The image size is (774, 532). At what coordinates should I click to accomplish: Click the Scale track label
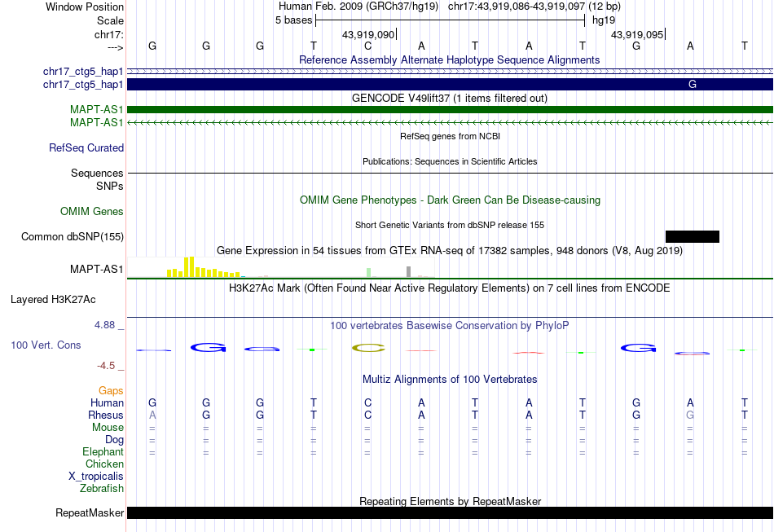(110, 20)
